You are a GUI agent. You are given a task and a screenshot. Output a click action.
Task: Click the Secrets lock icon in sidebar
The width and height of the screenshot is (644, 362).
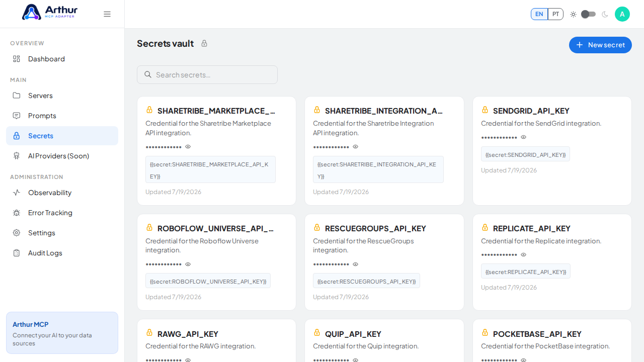(x=17, y=136)
